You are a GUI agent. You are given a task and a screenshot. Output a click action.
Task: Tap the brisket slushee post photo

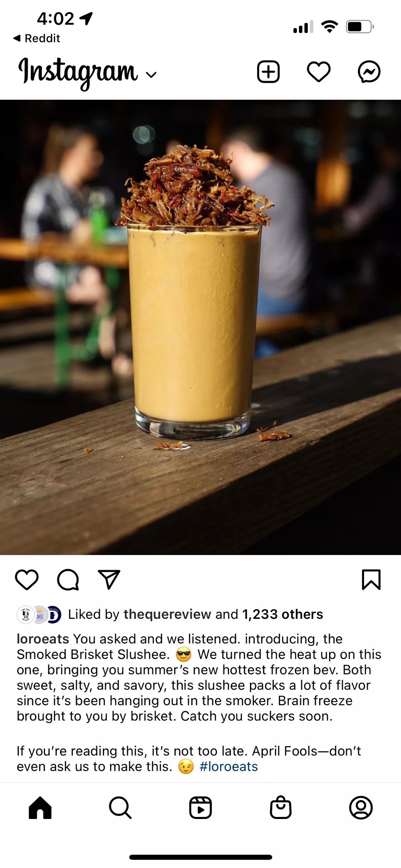[x=200, y=327]
